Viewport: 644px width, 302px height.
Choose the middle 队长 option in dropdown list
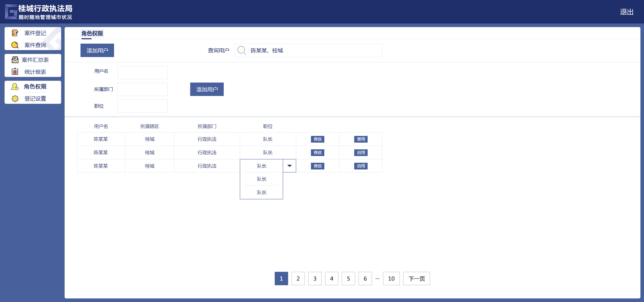pyautogui.click(x=262, y=179)
